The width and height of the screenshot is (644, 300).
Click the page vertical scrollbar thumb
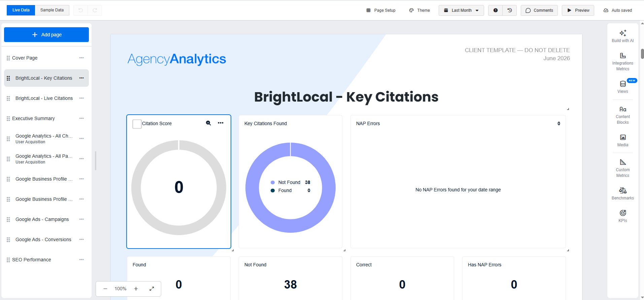click(642, 54)
